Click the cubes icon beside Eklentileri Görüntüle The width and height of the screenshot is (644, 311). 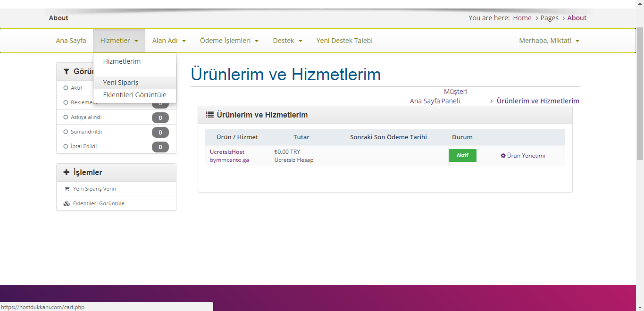click(67, 203)
